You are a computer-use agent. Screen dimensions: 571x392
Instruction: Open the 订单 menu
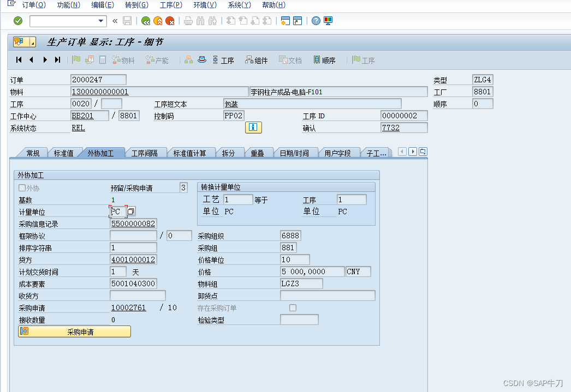(x=34, y=5)
